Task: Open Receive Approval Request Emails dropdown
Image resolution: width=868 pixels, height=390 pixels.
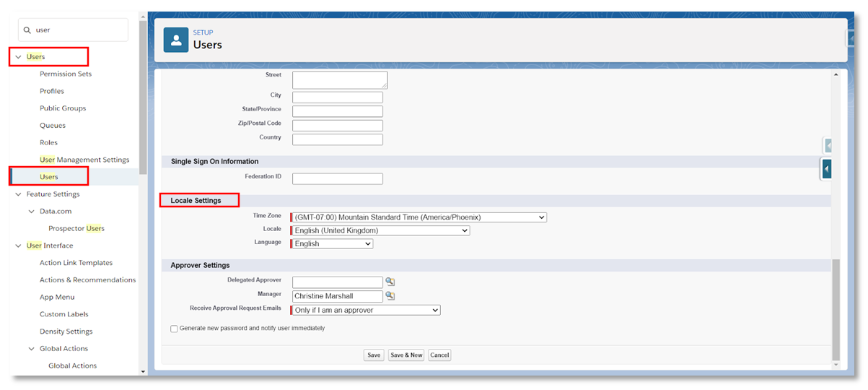Action: click(x=365, y=310)
